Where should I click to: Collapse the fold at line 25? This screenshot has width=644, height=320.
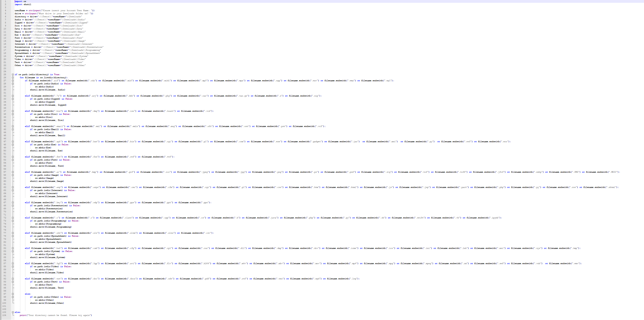coord(13,74)
